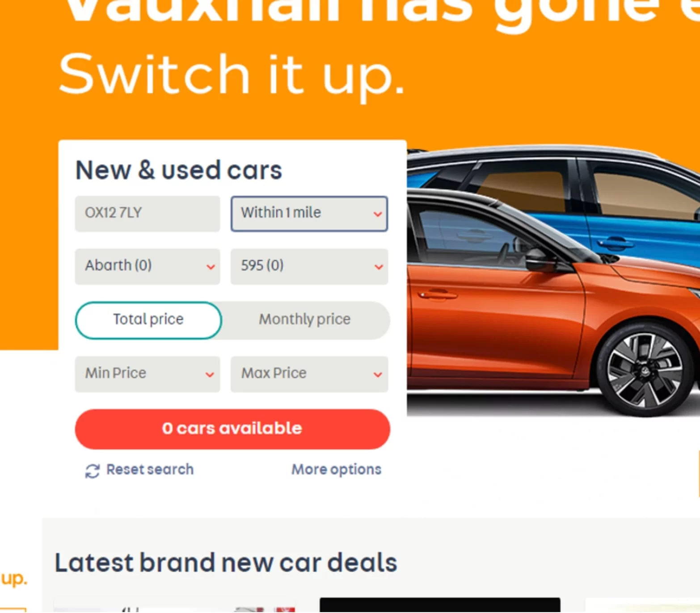The width and height of the screenshot is (700, 613).
Task: Open the More options link
Action: click(337, 470)
